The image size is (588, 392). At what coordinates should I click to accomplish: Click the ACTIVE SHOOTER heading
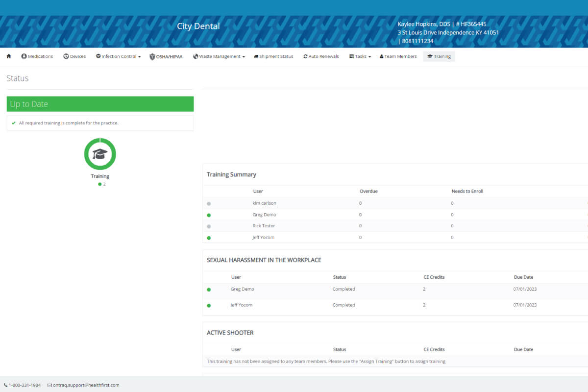click(230, 333)
